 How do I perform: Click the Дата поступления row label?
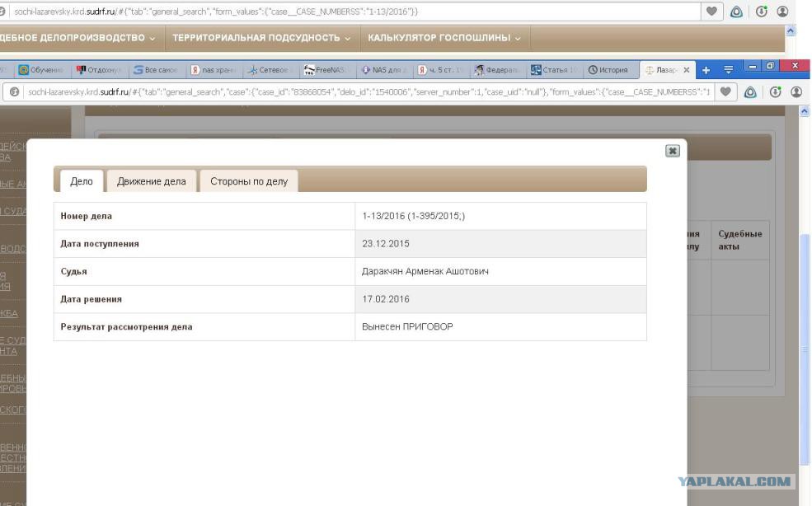100,243
